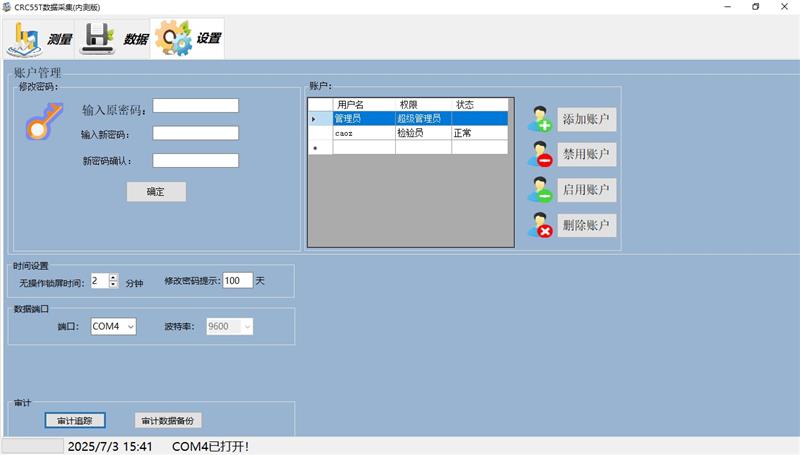Click the 删除账户 button
The width and height of the screenshot is (800, 455).
[586, 225]
